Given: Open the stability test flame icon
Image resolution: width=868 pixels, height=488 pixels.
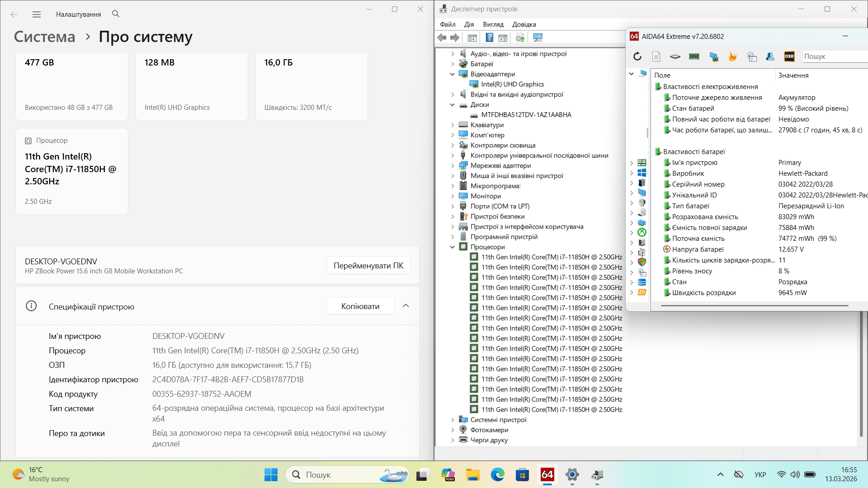Looking at the screenshot, I should point(732,56).
